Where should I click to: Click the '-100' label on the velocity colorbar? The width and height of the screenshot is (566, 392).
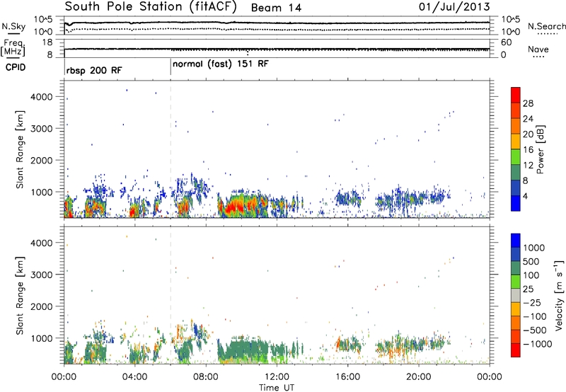pyautogui.click(x=535, y=316)
